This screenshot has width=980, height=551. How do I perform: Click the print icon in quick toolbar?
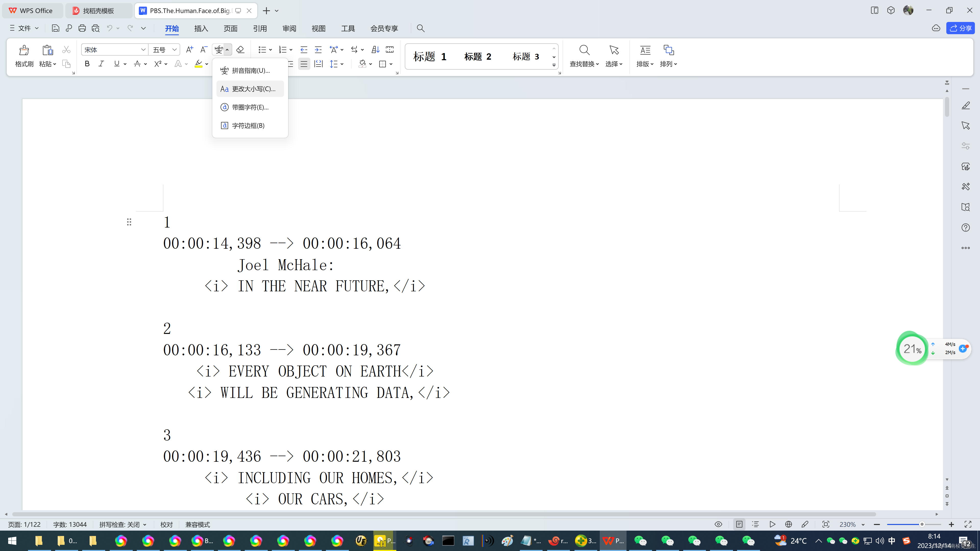[x=82, y=28]
